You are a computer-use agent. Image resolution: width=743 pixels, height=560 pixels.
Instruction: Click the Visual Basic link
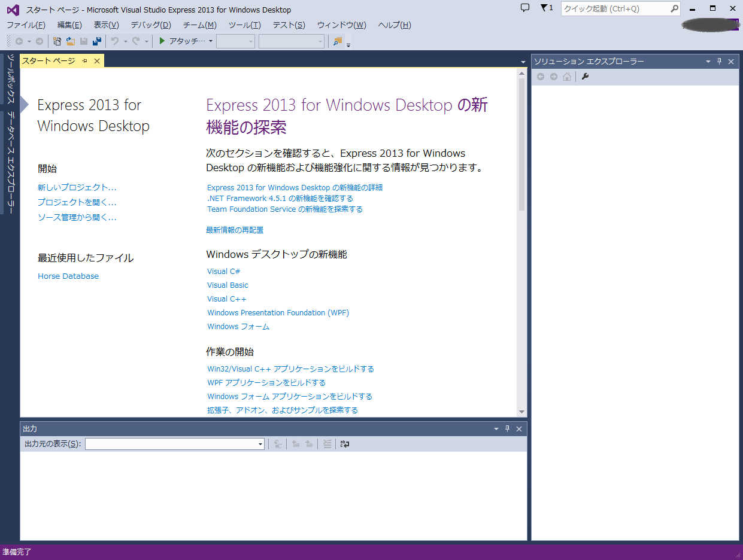coord(228,285)
